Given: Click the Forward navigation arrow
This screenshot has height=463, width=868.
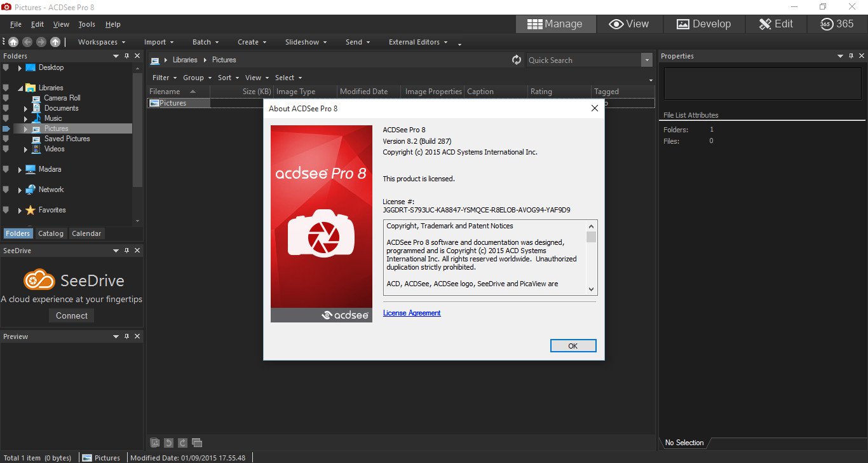Looking at the screenshot, I should tap(41, 42).
